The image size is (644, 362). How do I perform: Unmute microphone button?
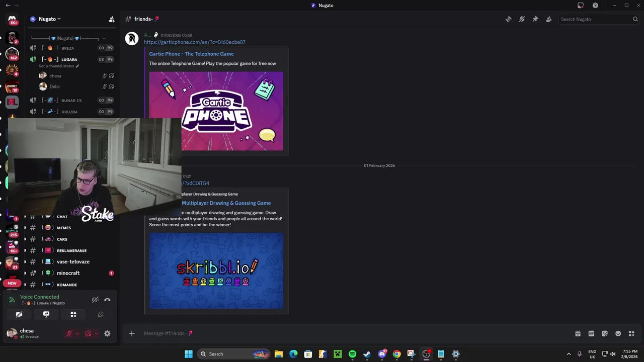pos(69,333)
